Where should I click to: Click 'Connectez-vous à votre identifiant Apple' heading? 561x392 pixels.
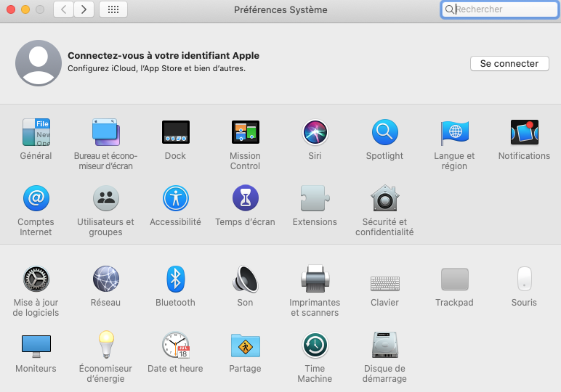tap(164, 56)
